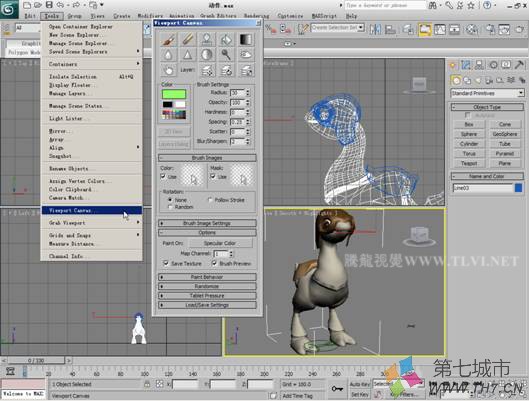This screenshot has height=401, width=529.
Task: Open the Grab Viewport submenu
Action: [x=91, y=223]
